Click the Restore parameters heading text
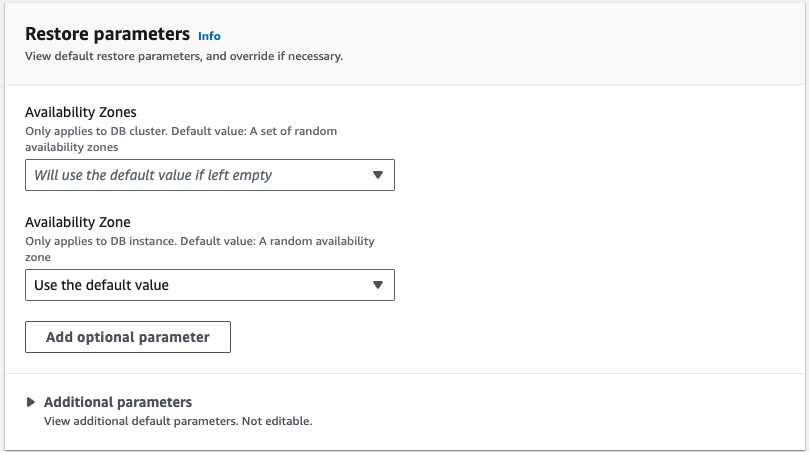 (107, 34)
